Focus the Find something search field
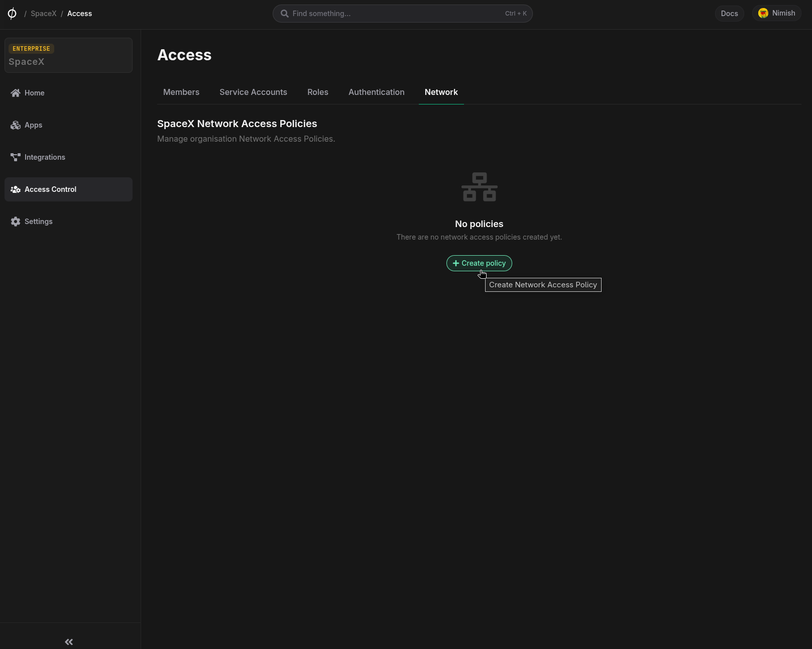The width and height of the screenshot is (812, 649). tap(402, 14)
